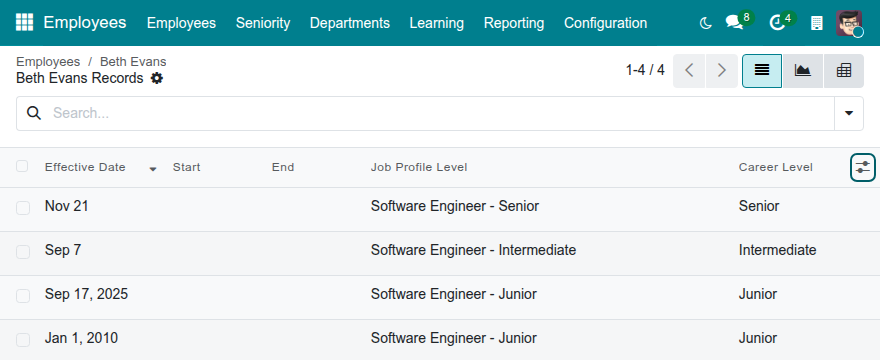Viewport: 880px width, 360px height.
Task: Toggle the select-all records checkbox
Action: point(22,166)
